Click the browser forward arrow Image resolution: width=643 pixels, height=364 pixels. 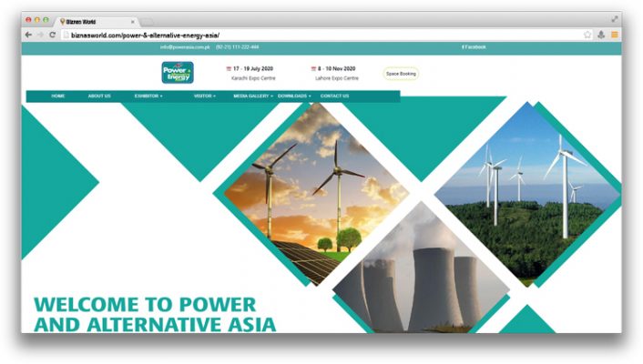(x=40, y=35)
